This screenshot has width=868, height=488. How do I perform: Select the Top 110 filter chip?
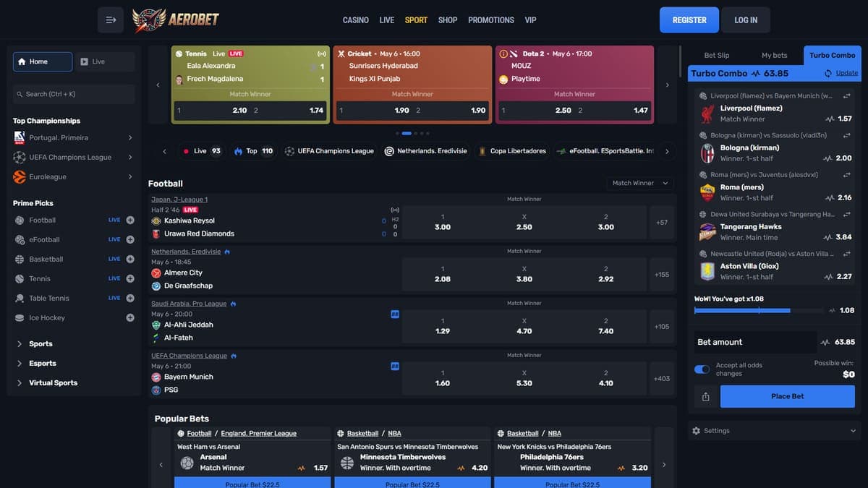(253, 151)
